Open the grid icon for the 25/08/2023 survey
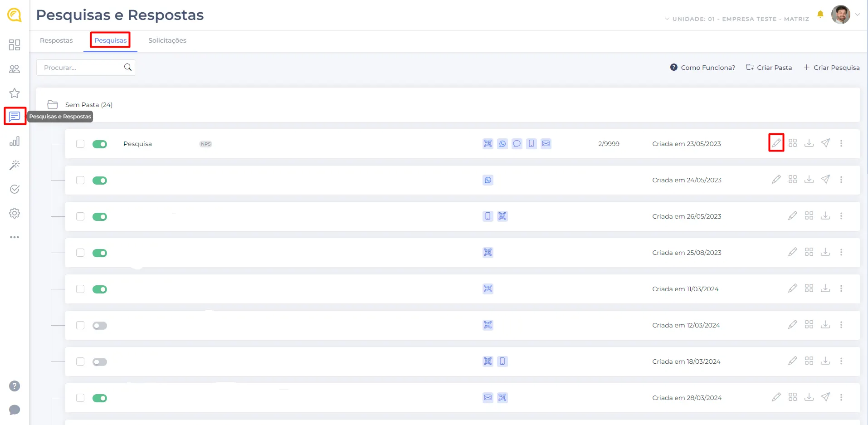This screenshot has height=425, width=868. [x=809, y=252]
